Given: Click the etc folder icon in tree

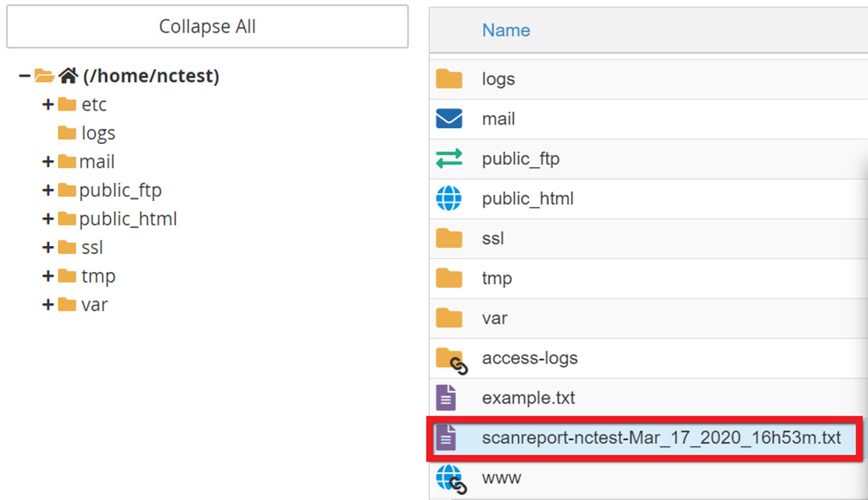Looking at the screenshot, I should point(67,104).
